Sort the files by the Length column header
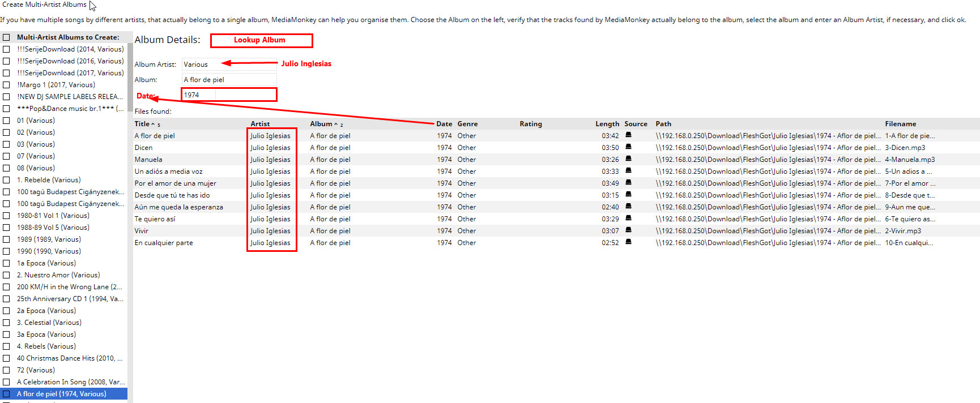 607,124
